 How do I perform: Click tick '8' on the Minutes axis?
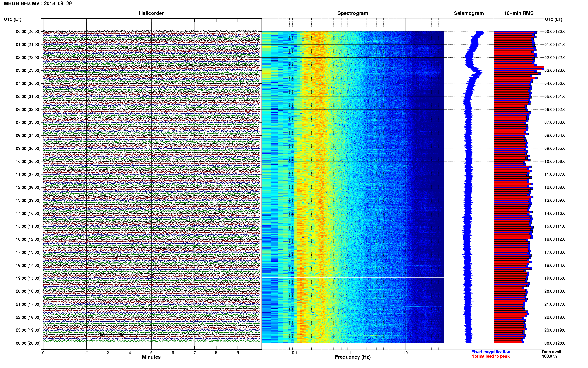(x=216, y=353)
